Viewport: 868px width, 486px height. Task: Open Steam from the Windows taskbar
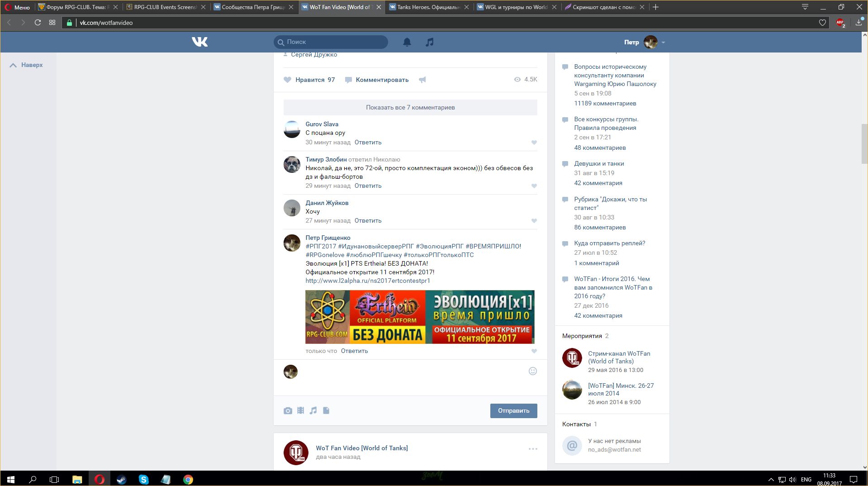[x=121, y=479]
